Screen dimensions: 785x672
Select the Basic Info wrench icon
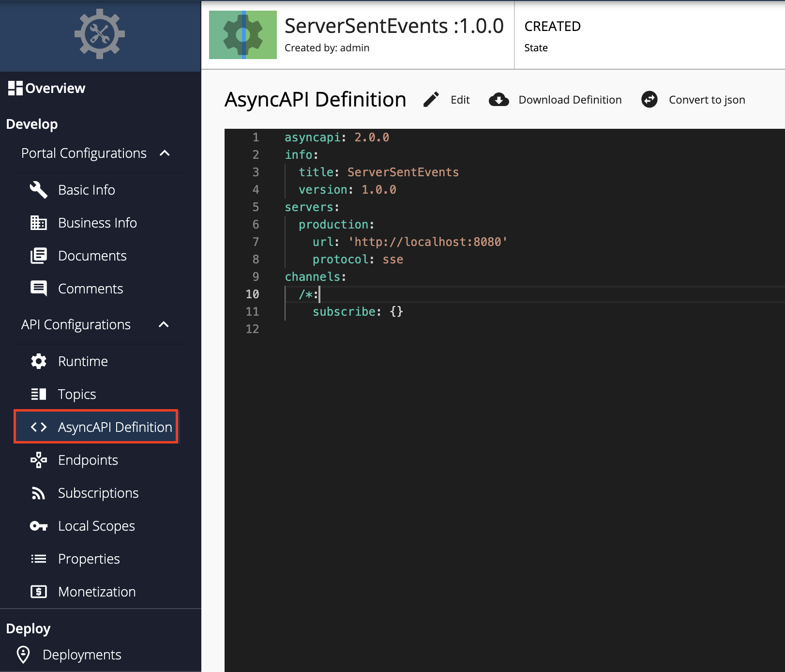(38, 190)
